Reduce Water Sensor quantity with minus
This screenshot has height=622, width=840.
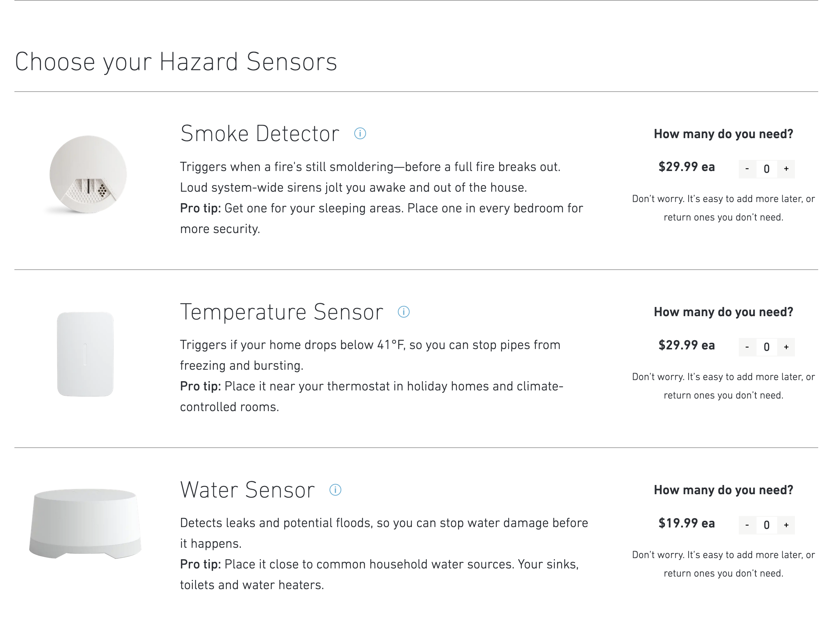click(x=747, y=525)
